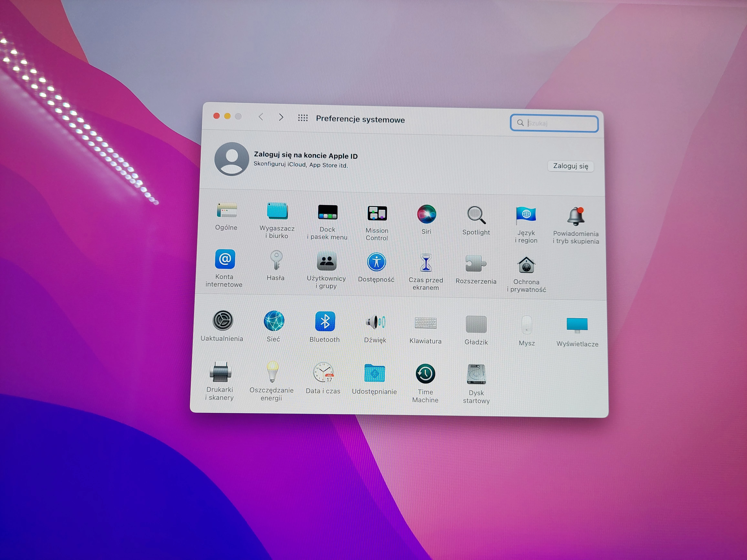Open Bluetooth preferences
Screen dimensions: 747x560
click(x=325, y=321)
